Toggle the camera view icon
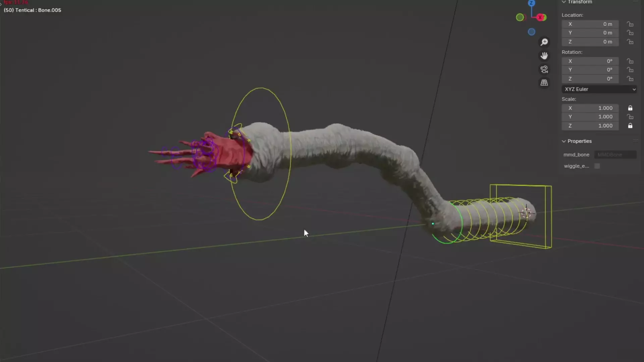 click(544, 69)
